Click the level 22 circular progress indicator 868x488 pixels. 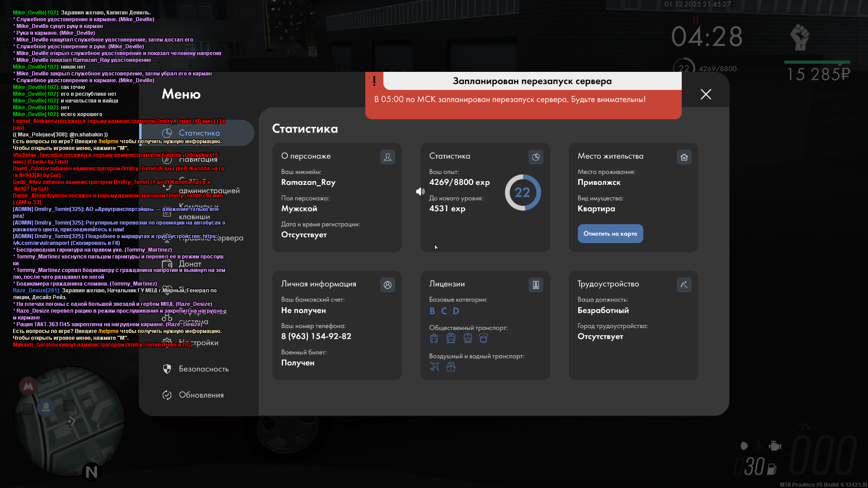[523, 192]
